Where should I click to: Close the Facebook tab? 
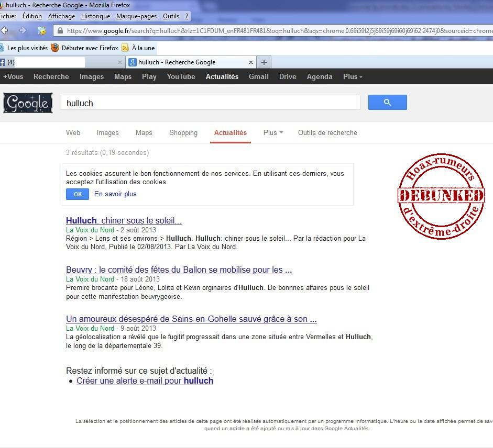click(120, 62)
